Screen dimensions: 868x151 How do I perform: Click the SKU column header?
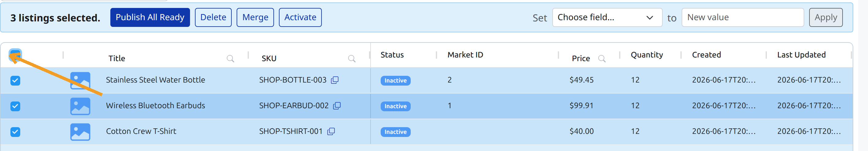point(269,58)
